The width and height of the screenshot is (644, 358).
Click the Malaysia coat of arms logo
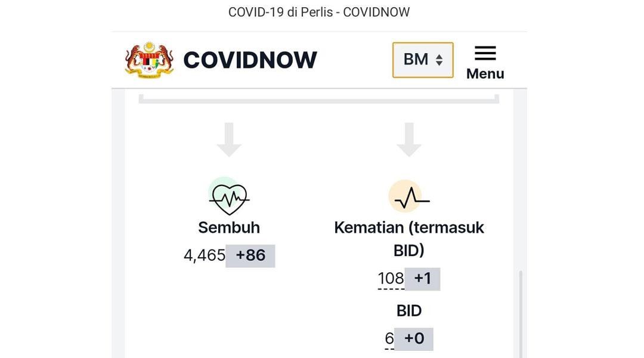pyautogui.click(x=149, y=60)
